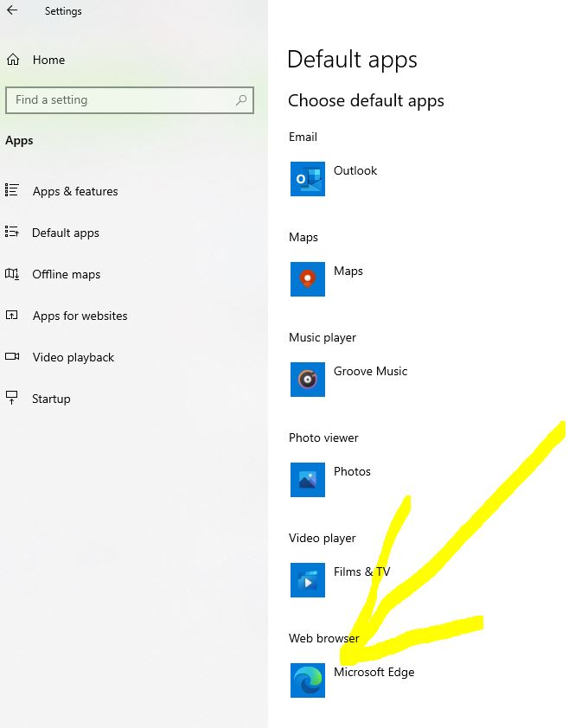Viewport: 575px width, 728px height.
Task: Open Offline maps settings
Action: pos(67,274)
